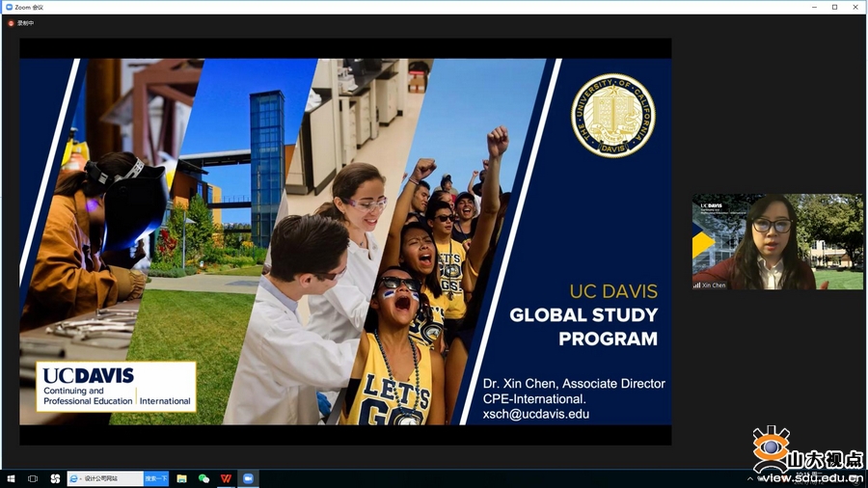This screenshot has height=488, width=868.
Task: Select the Xin Chen video thumbnail
Action: point(777,241)
